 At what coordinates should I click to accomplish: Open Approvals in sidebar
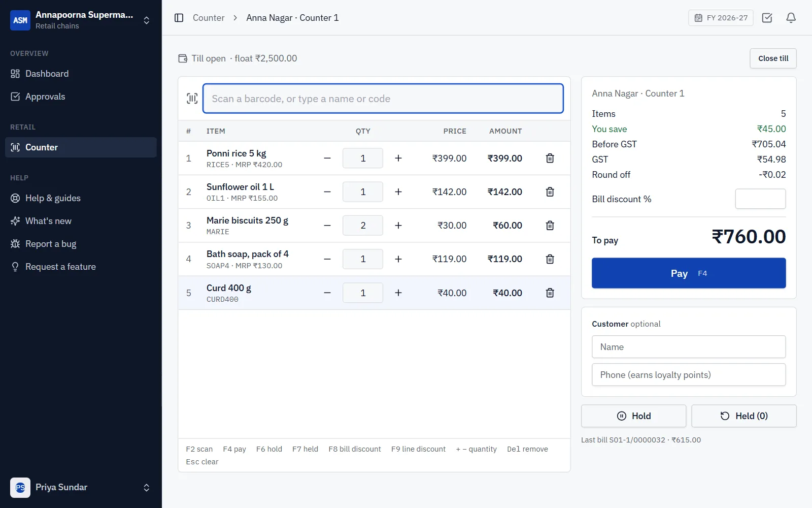click(81, 97)
